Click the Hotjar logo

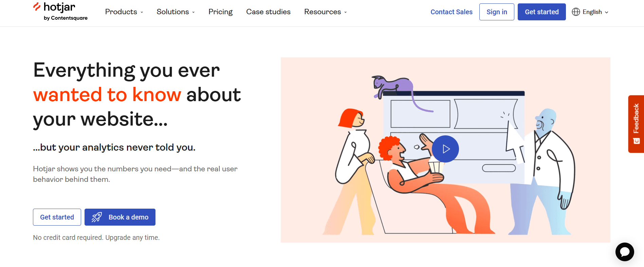pyautogui.click(x=60, y=11)
